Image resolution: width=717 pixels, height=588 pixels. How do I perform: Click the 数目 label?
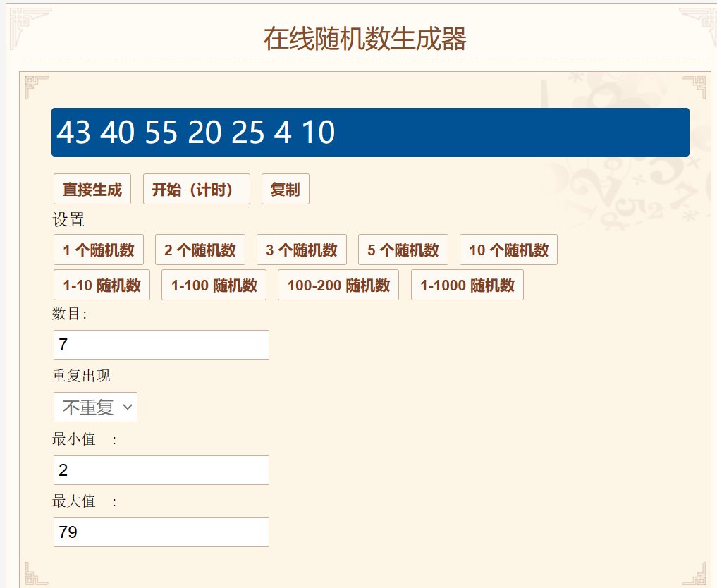click(70, 314)
